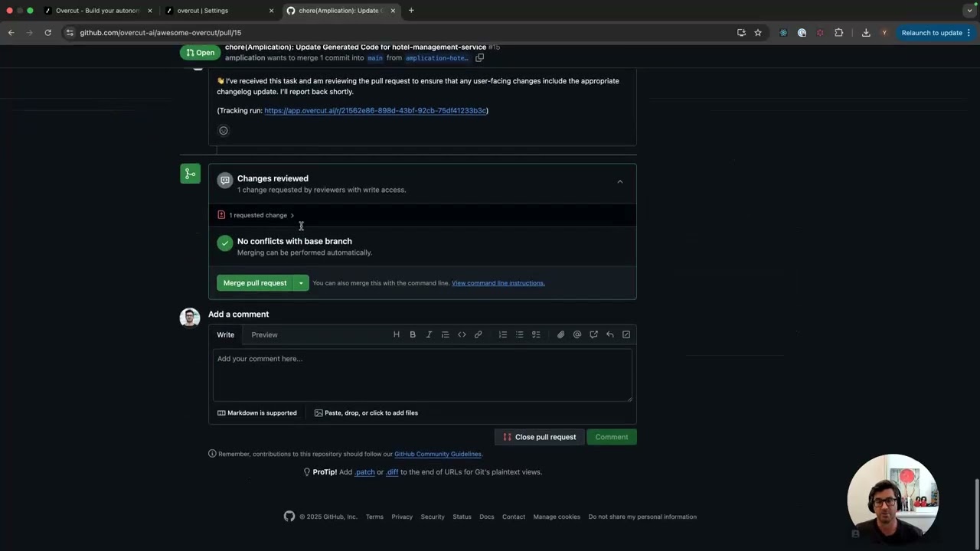The width and height of the screenshot is (980, 551).
Task: Apply bold formatting in comment toolbar
Action: 413,334
